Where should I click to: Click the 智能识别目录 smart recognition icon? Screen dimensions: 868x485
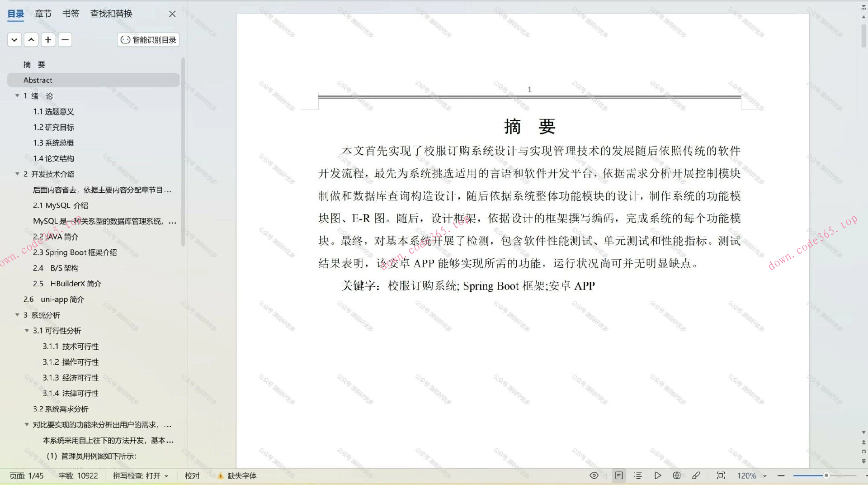148,40
